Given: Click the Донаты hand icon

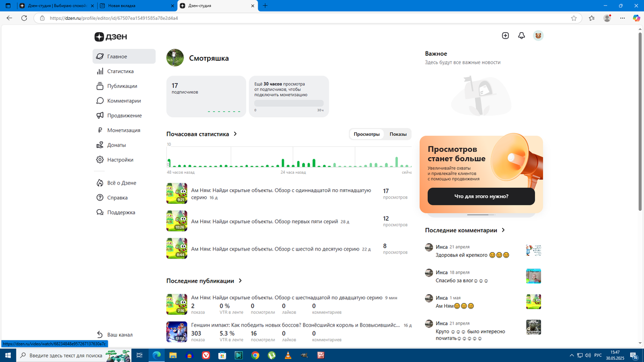Looking at the screenshot, I should point(100,145).
